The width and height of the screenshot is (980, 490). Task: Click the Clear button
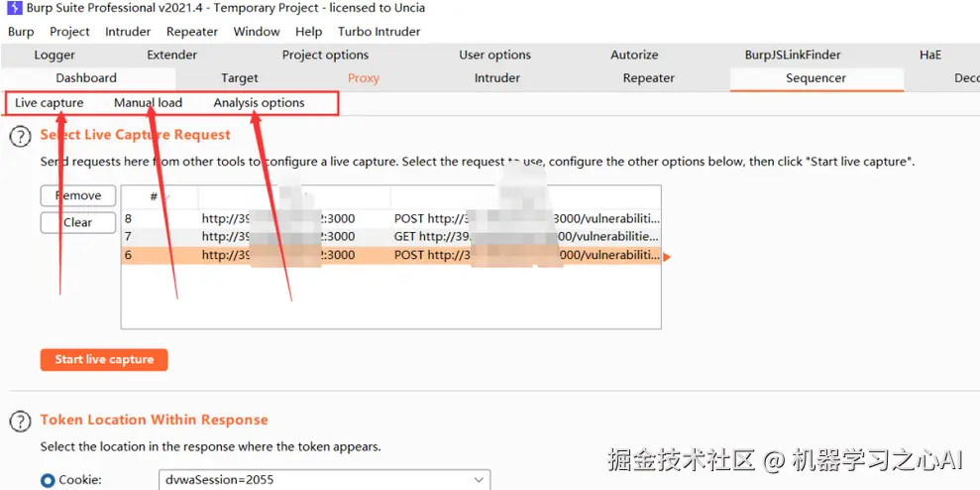point(78,222)
